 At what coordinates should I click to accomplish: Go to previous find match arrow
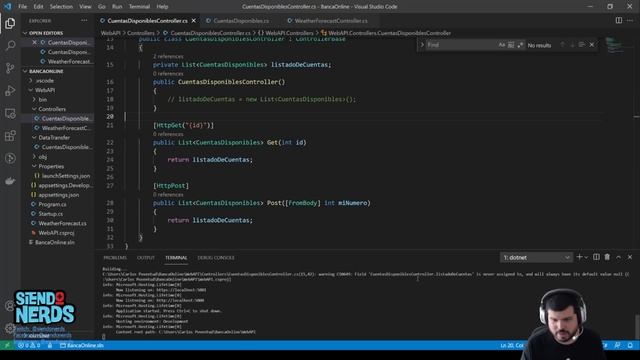click(x=562, y=45)
